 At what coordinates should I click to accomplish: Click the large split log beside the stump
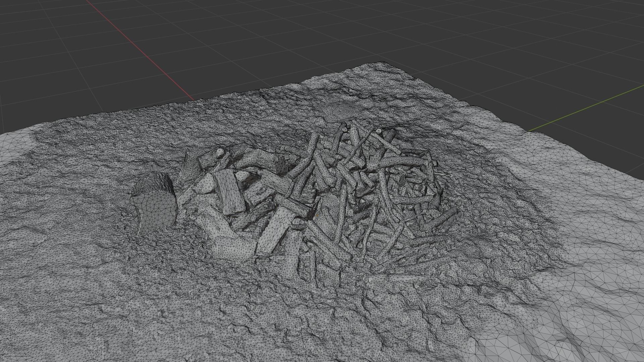[x=230, y=192]
